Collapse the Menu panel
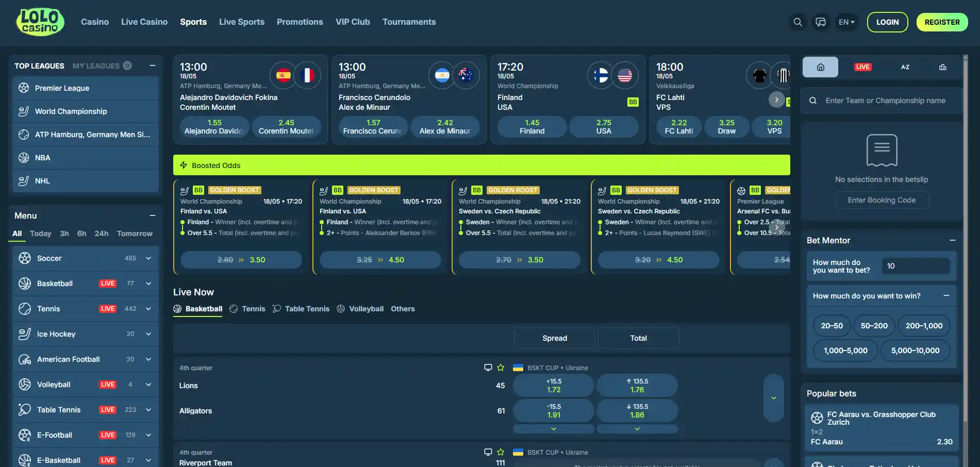Screen dimensions: 980x467 153,215
